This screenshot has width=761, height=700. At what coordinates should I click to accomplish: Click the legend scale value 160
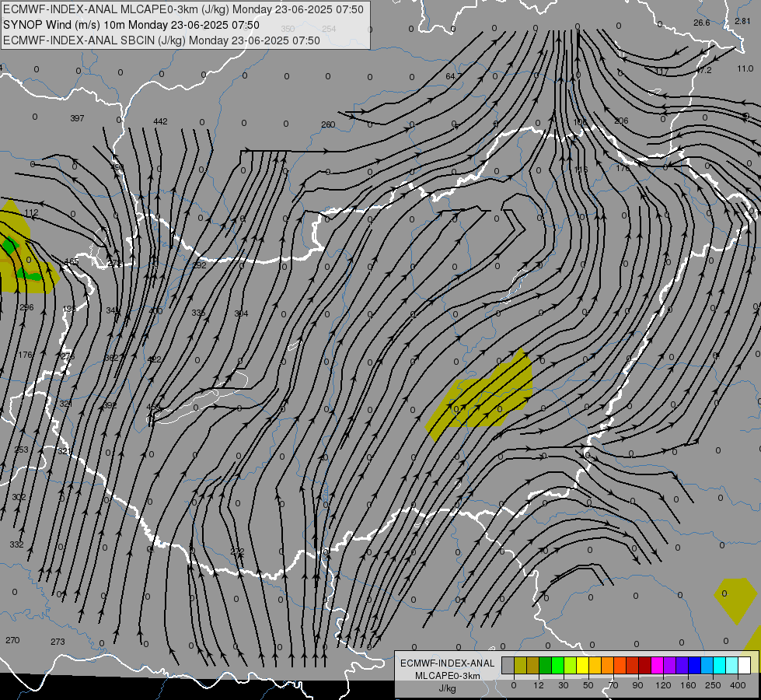688,685
